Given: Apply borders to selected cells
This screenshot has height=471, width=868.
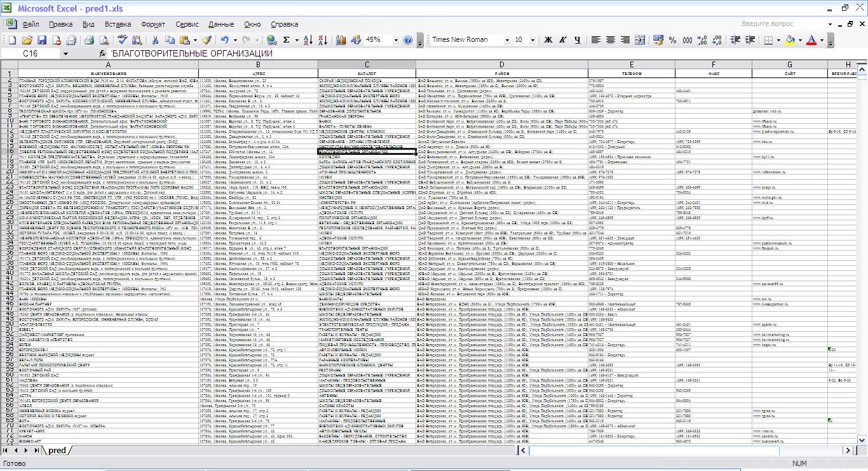Looking at the screenshot, I should pyautogui.click(x=768, y=39).
